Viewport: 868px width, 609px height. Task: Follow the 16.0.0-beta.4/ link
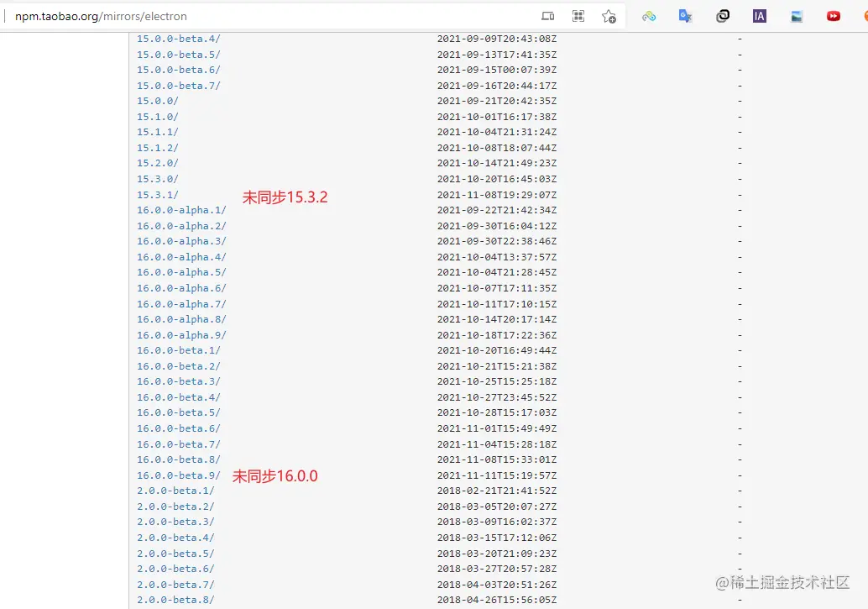point(178,397)
